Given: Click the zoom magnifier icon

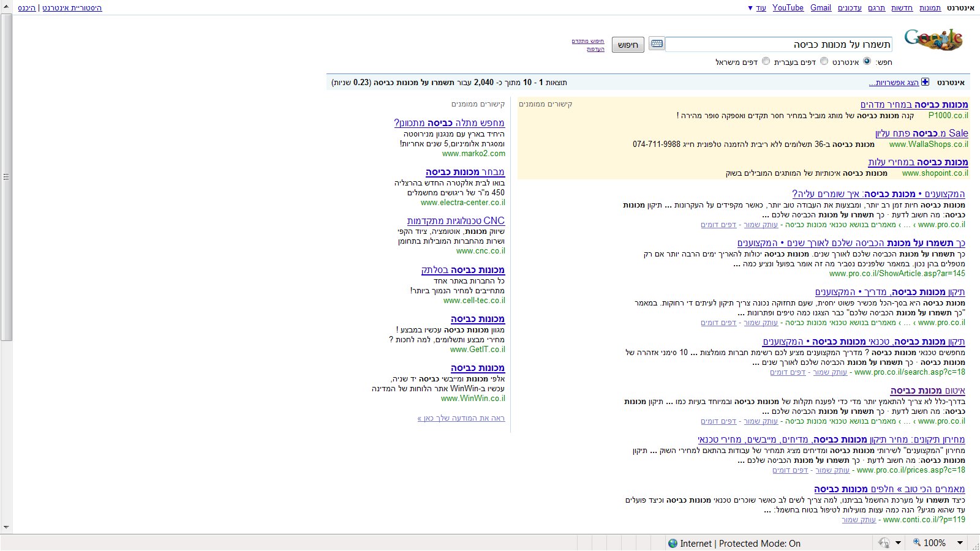Looking at the screenshot, I should [x=917, y=542].
